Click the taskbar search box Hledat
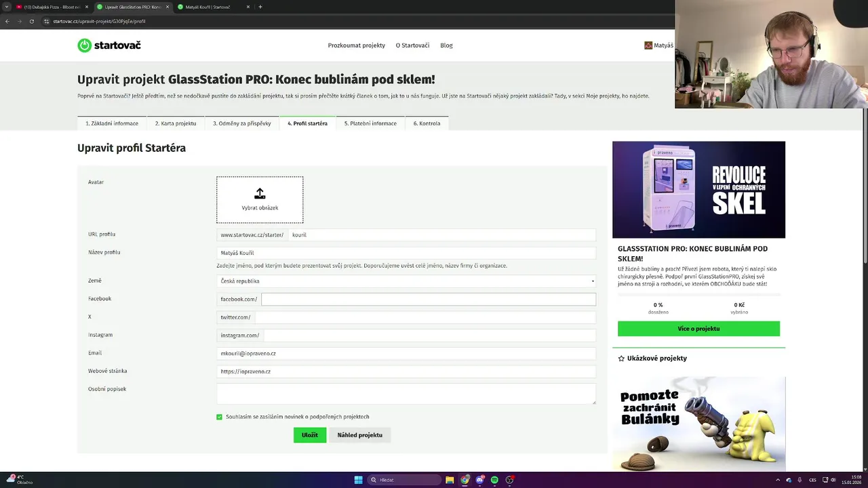 [x=405, y=480]
